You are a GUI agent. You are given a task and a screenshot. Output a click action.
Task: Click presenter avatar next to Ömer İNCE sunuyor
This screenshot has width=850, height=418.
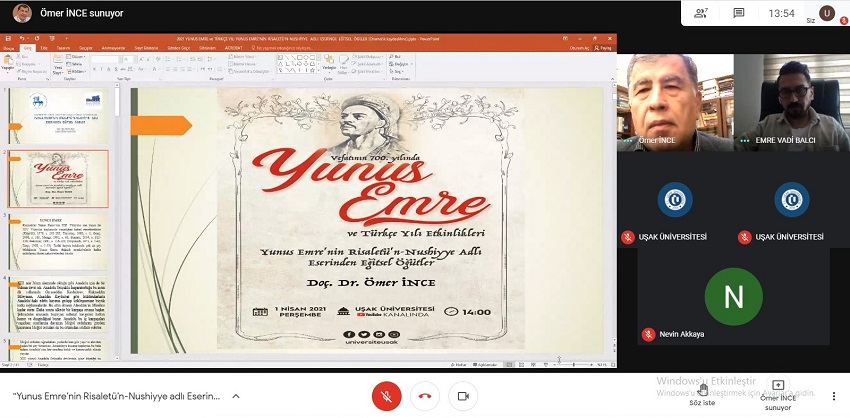click(x=22, y=15)
